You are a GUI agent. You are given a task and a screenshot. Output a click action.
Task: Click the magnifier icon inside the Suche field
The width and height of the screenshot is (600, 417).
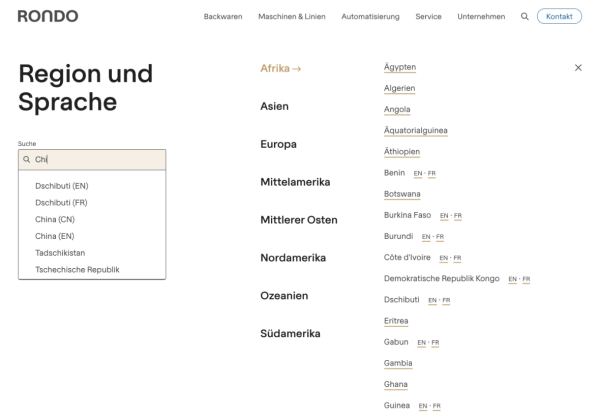(26, 160)
